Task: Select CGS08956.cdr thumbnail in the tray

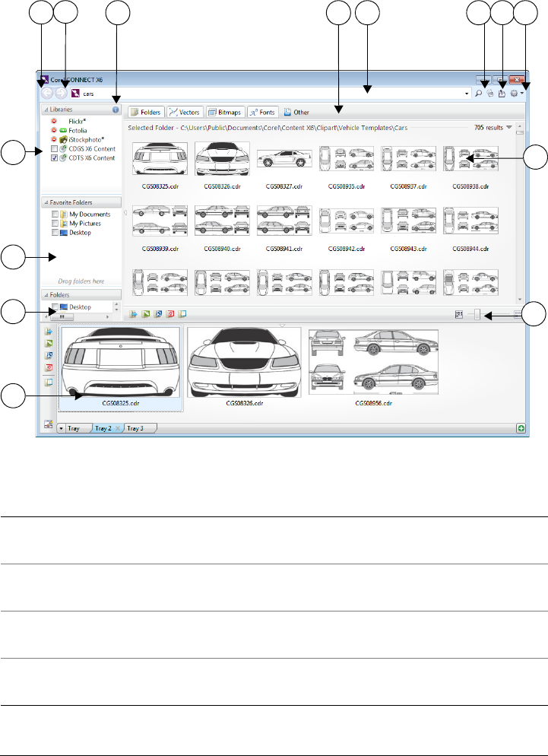Action: click(x=373, y=361)
